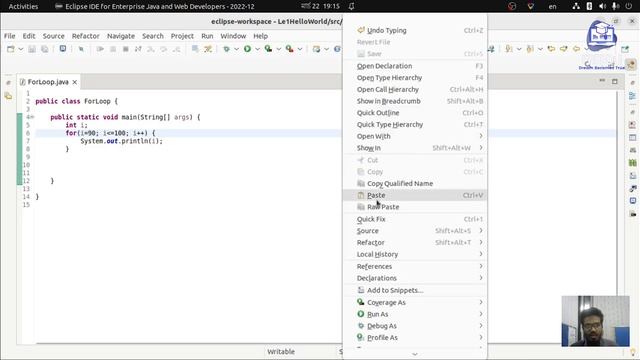Open the Refactor menu in menu bar
640x360 pixels.
86,36
